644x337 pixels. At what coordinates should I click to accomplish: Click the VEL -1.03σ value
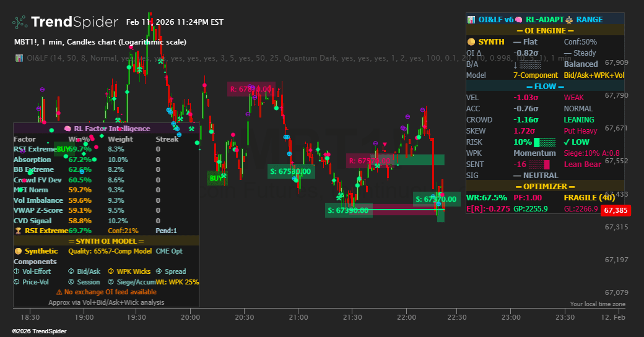[526, 98]
